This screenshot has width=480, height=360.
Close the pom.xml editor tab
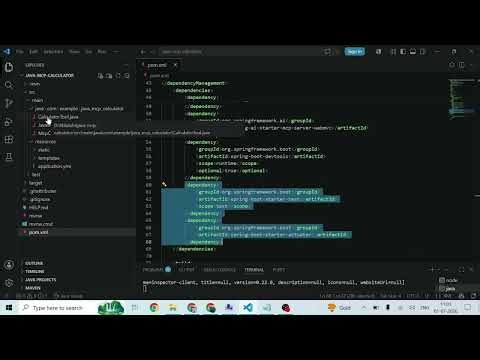(175, 65)
